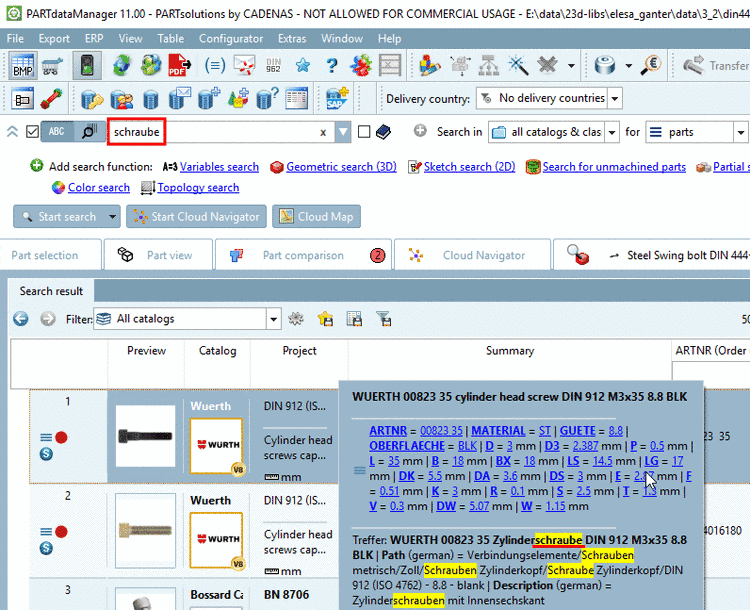Click the database with envelope icon
This screenshot has width=750, height=610.
pos(180,99)
